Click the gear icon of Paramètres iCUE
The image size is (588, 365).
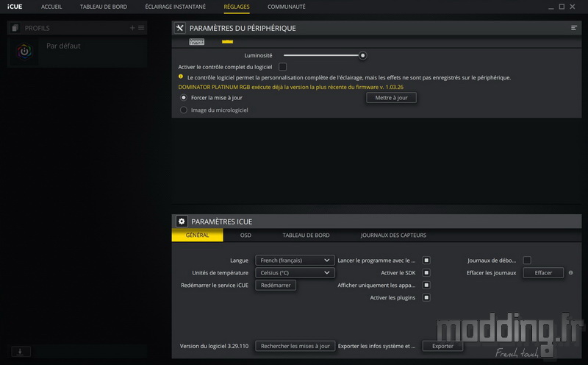(x=182, y=222)
